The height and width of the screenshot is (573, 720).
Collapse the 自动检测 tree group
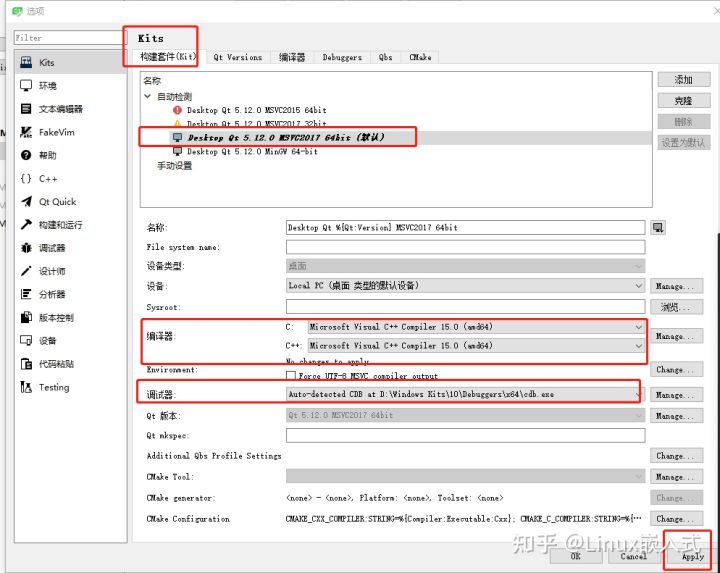148,96
